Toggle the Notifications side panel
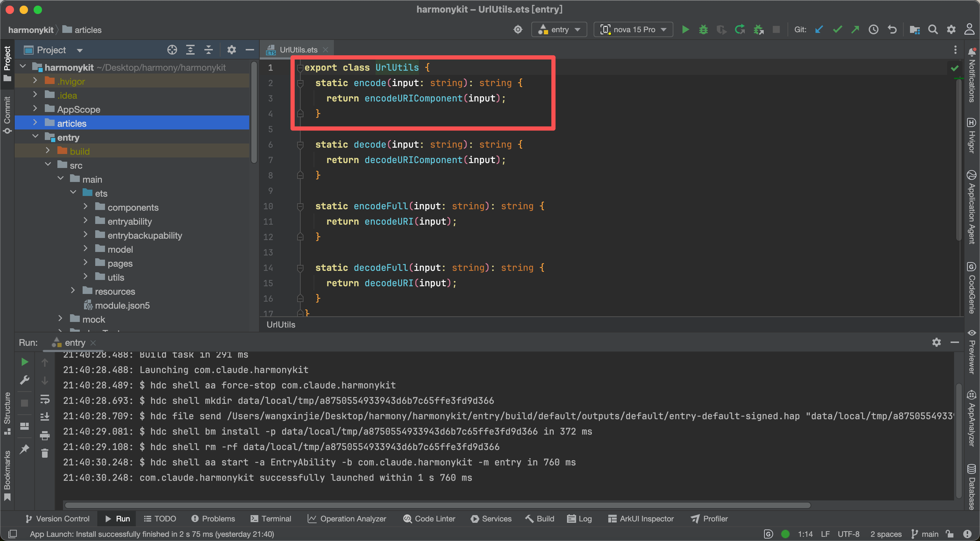 tap(972, 75)
